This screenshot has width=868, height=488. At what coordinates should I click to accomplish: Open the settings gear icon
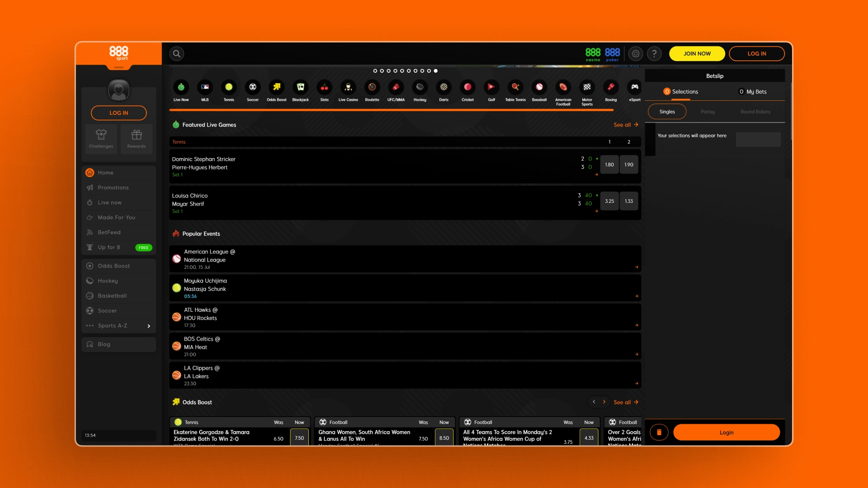pos(635,54)
